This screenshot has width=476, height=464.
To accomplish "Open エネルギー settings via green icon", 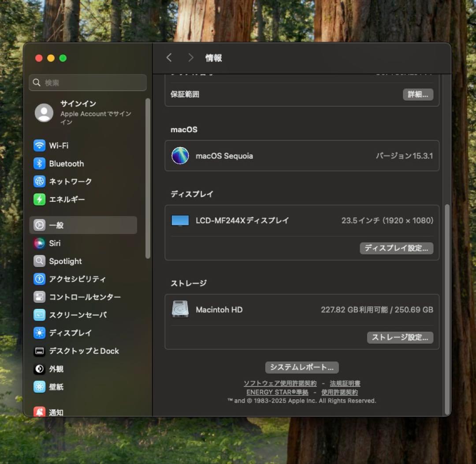I will click(x=40, y=200).
